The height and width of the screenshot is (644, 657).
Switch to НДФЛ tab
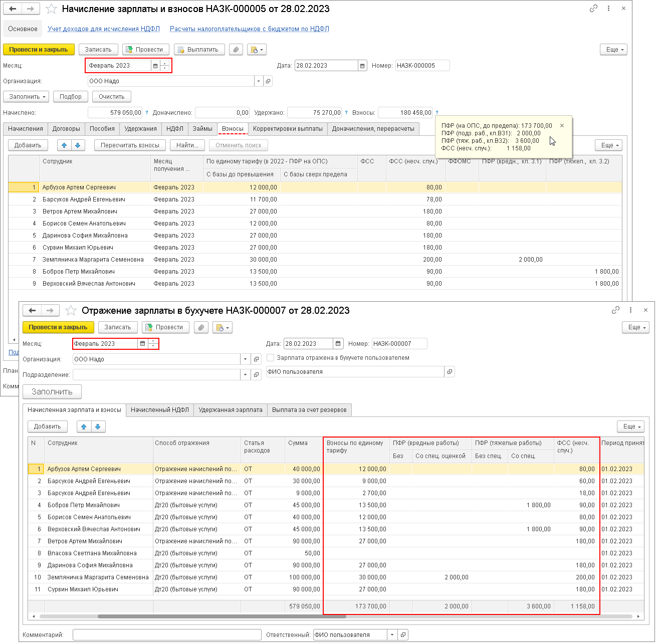tap(175, 129)
